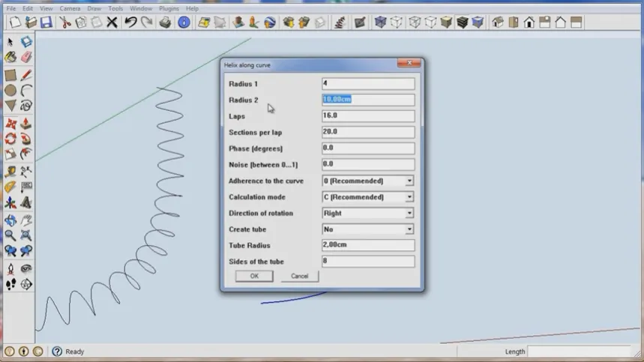Select the Text label tool
Viewport: 644px width, 362px height.
tap(26, 187)
